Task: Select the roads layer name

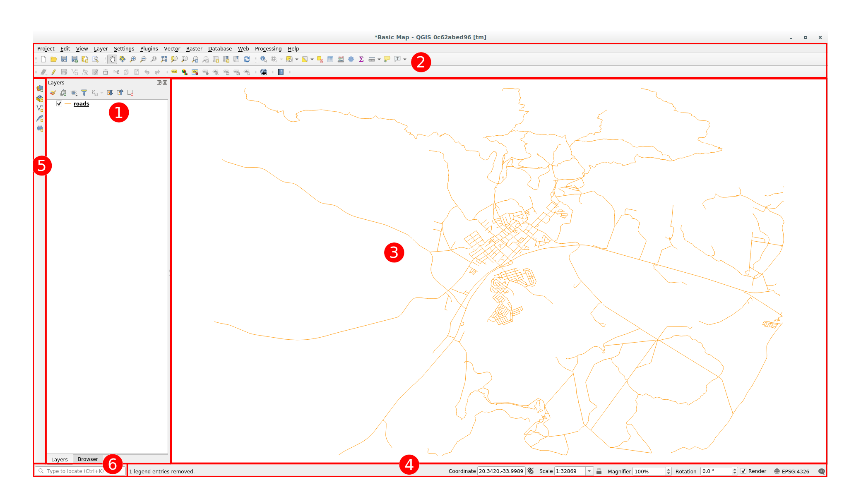Action: coord(81,103)
